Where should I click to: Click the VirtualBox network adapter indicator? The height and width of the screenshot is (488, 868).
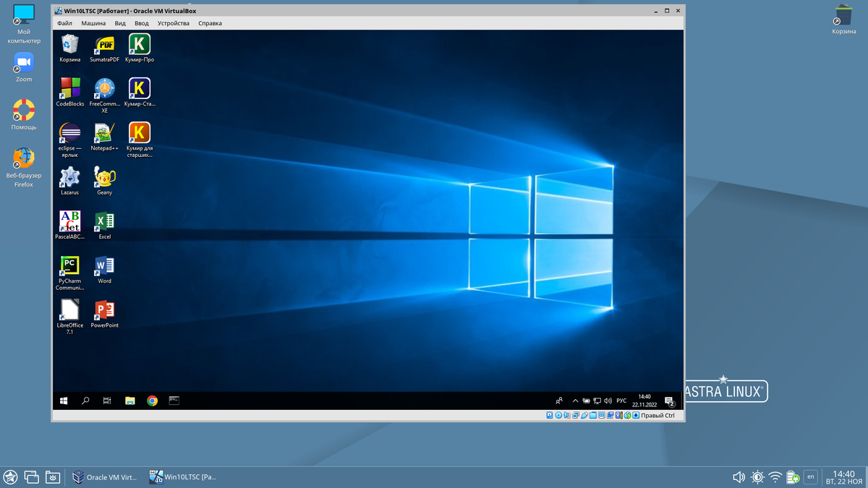576,415
